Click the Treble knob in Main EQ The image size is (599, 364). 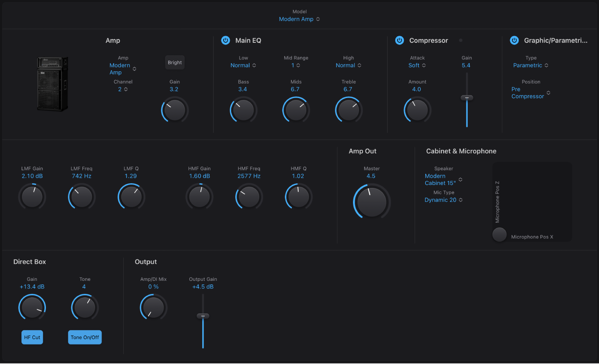tap(348, 110)
